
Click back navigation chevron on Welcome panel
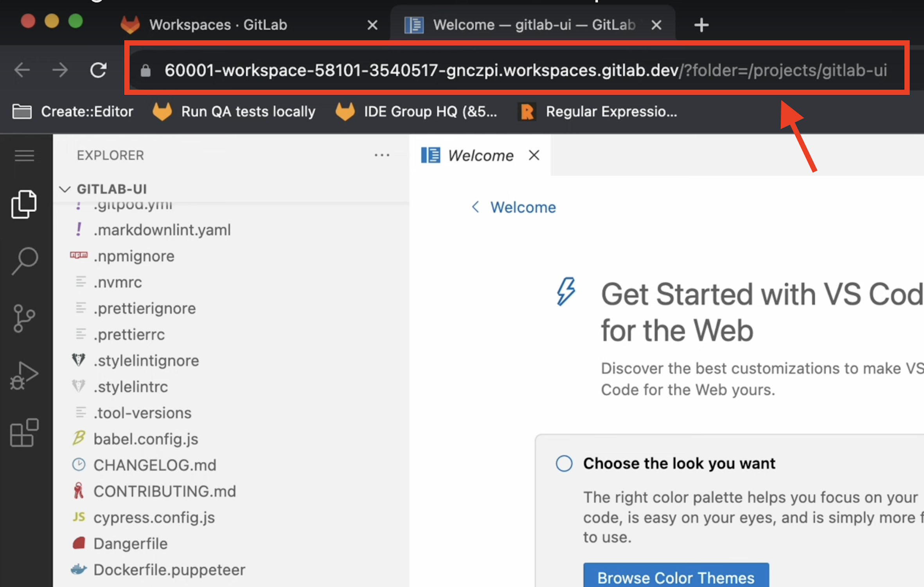pos(475,207)
